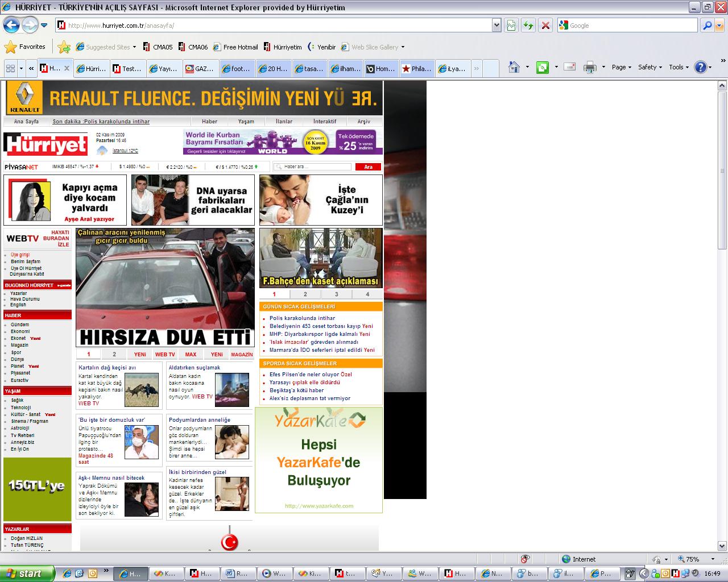The height and width of the screenshot is (582, 728).
Task: Click the red Ara search button
Action: [368, 167]
